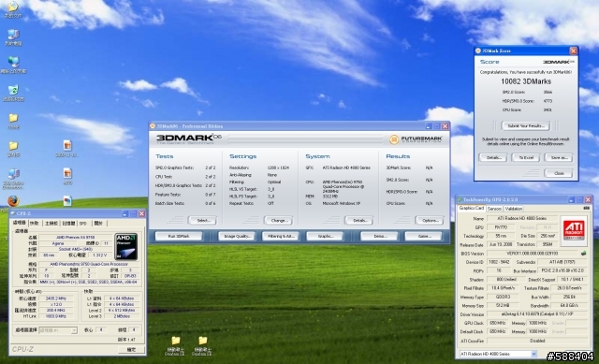The width and height of the screenshot is (599, 364).
Task: Click the 3DMark06 logo in the main window
Action: tap(188, 138)
